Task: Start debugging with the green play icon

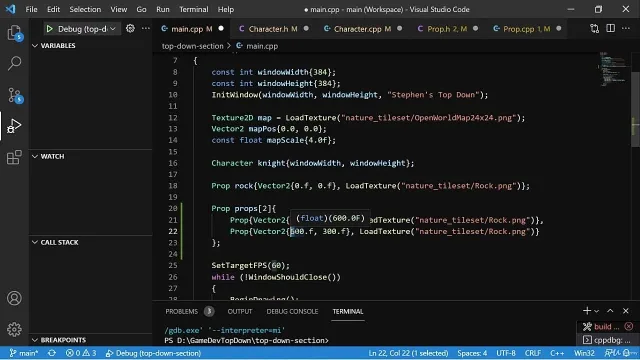Action: tap(49, 29)
